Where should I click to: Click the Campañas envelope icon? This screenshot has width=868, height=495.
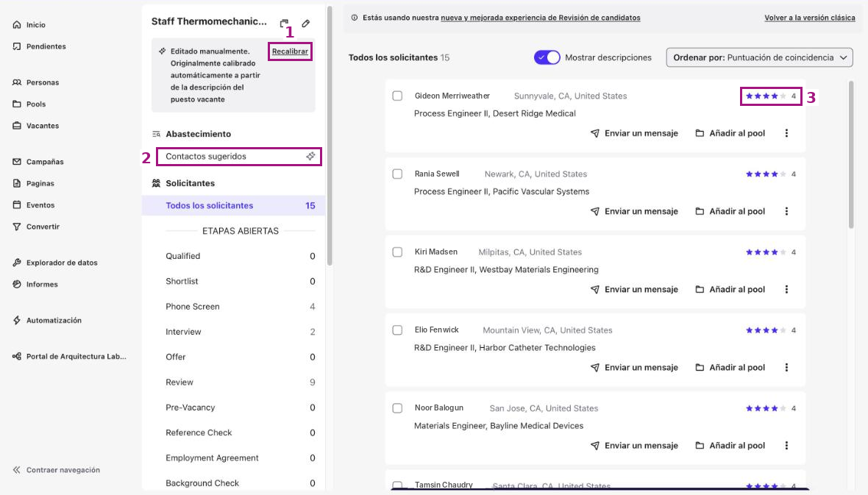point(17,162)
